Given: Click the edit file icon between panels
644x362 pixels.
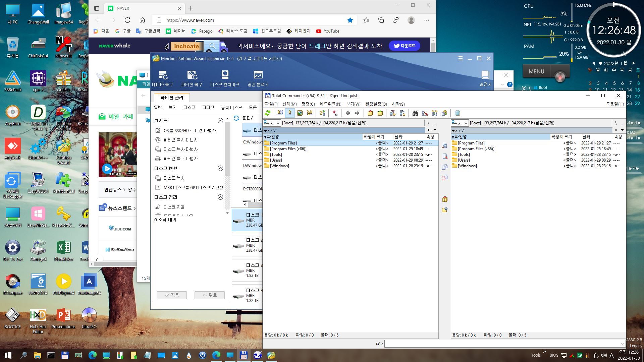Looking at the screenshot, I should click(x=445, y=156).
